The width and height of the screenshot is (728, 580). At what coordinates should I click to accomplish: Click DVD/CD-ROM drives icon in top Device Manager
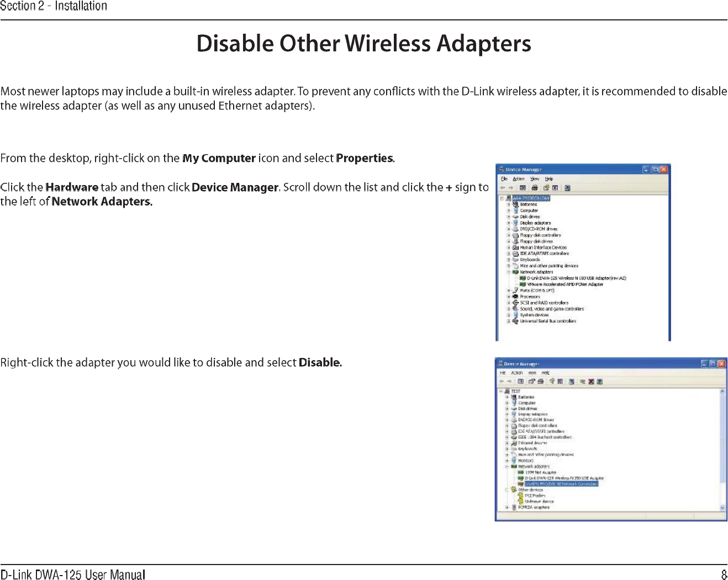[x=516, y=229]
